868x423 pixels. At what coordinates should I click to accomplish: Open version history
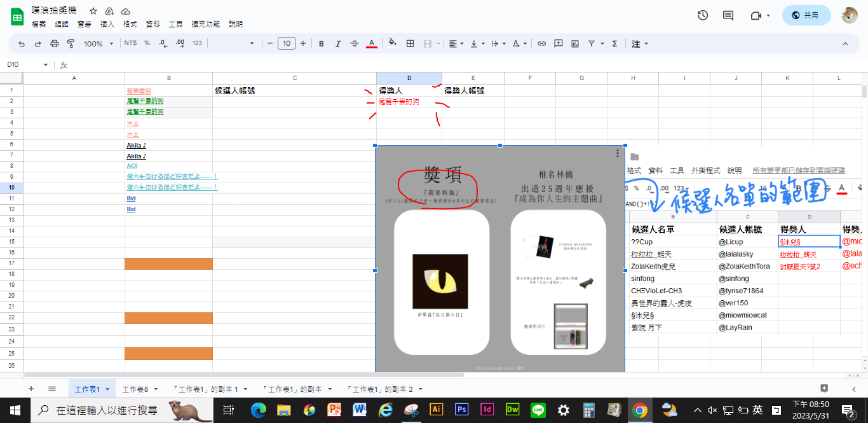click(x=703, y=15)
